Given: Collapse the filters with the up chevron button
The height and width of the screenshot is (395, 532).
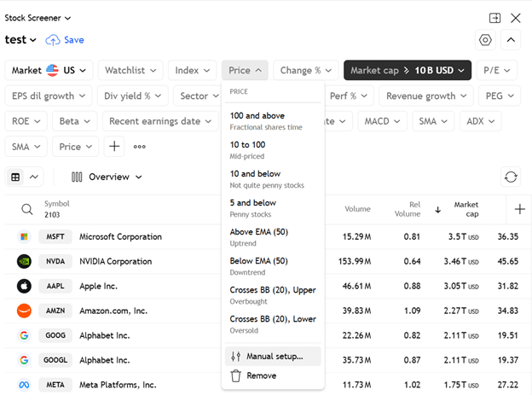Looking at the screenshot, I should tap(511, 40).
